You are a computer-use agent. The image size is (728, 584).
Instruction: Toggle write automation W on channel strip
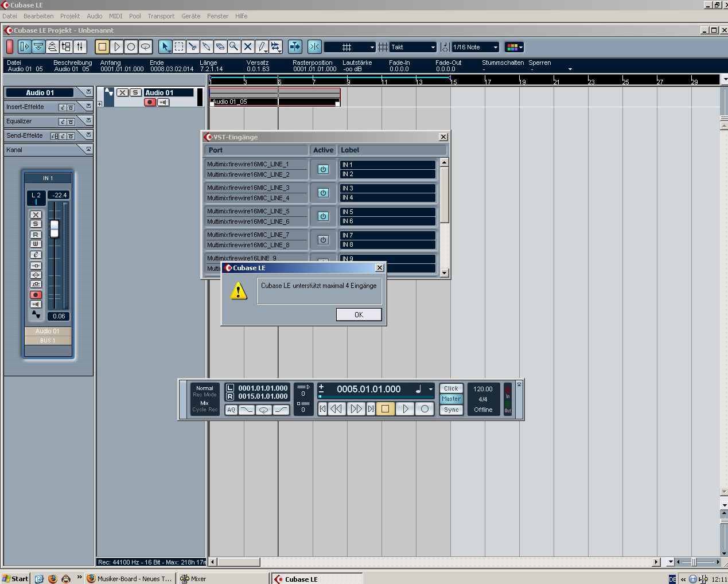coord(36,244)
